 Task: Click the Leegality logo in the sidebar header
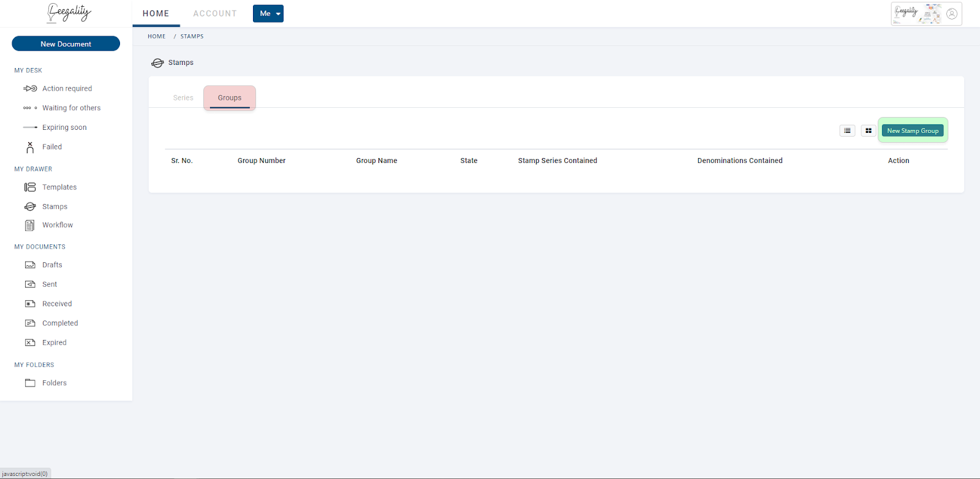(69, 13)
